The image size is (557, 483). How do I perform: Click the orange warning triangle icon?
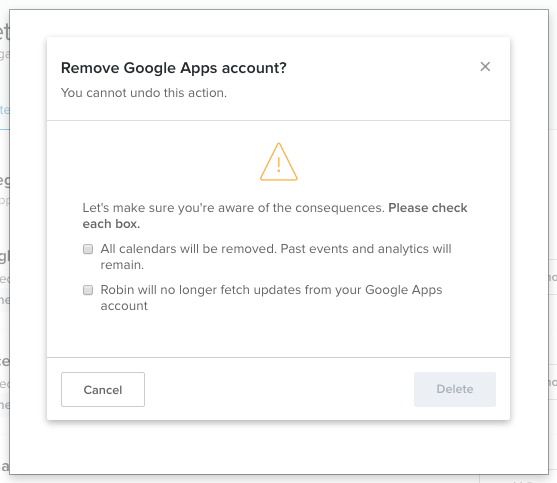278,162
